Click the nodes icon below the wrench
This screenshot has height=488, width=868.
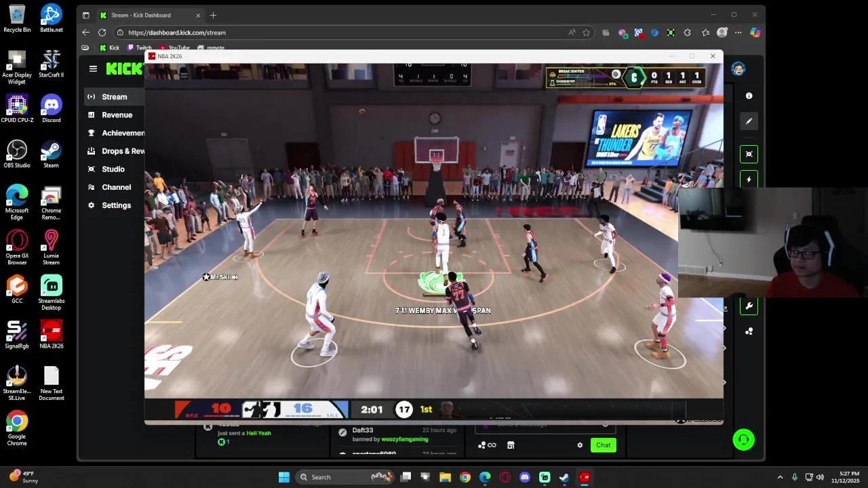749,331
